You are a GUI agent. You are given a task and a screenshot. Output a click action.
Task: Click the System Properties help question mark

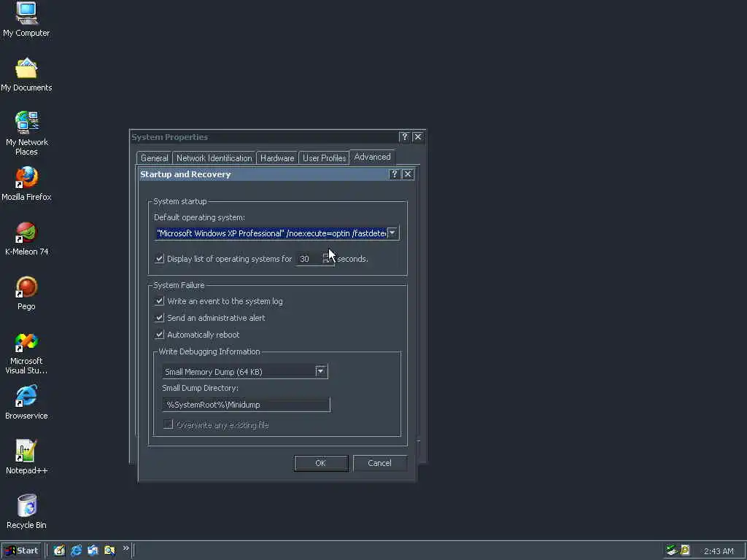[404, 137]
